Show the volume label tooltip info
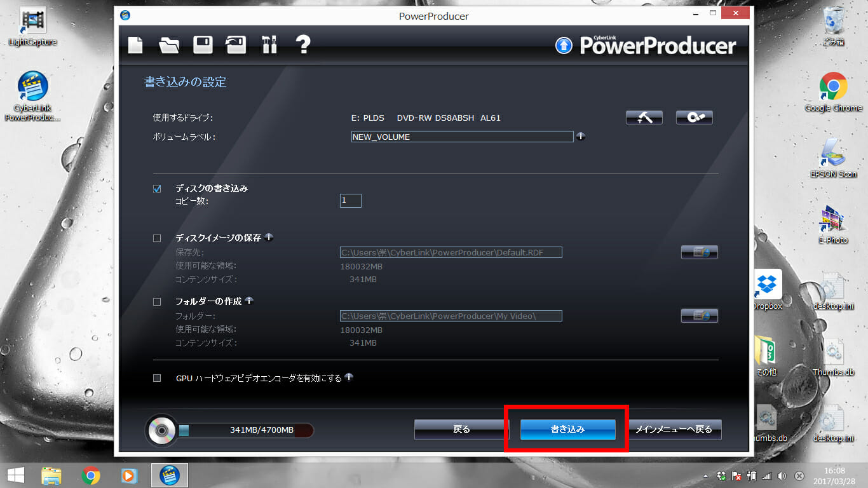Screen dimensions: 868x488 (x=580, y=136)
